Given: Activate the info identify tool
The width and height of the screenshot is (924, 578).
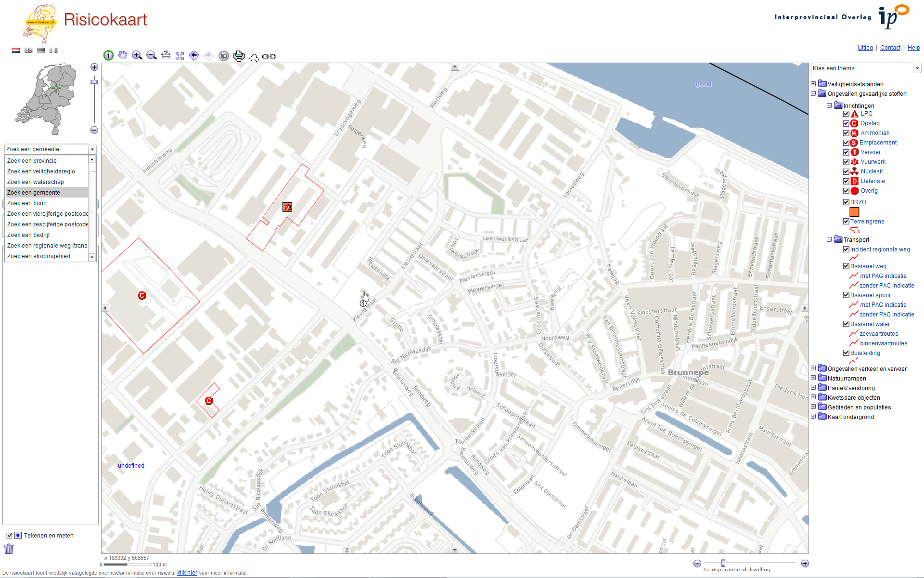Looking at the screenshot, I should [x=109, y=56].
